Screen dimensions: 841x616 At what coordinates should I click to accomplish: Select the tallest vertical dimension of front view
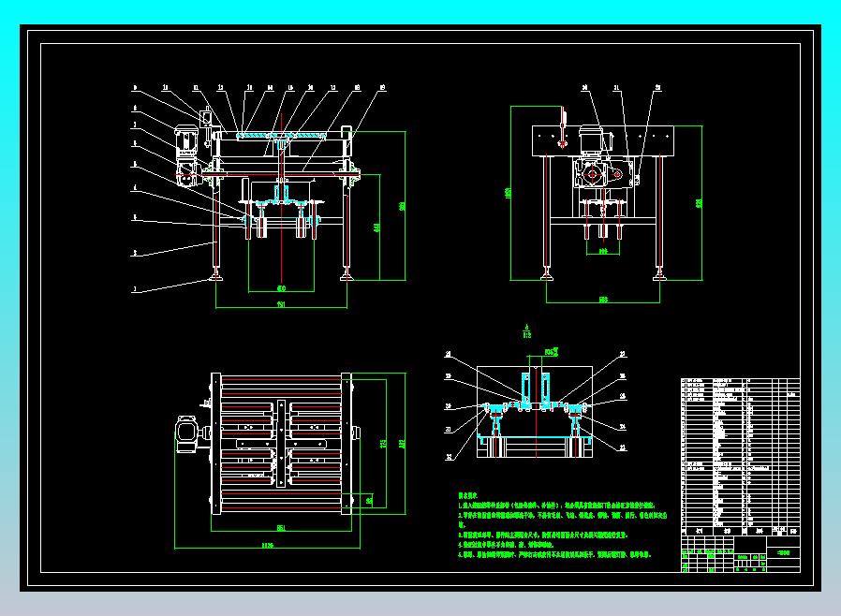tap(404, 205)
